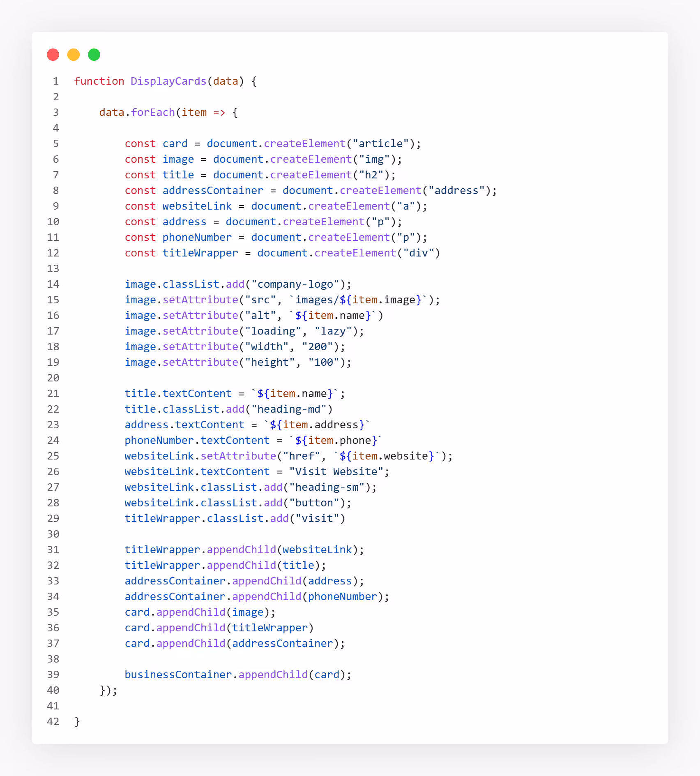The width and height of the screenshot is (700, 776).
Task: Click the "alt" attribute string
Action: 260,315
